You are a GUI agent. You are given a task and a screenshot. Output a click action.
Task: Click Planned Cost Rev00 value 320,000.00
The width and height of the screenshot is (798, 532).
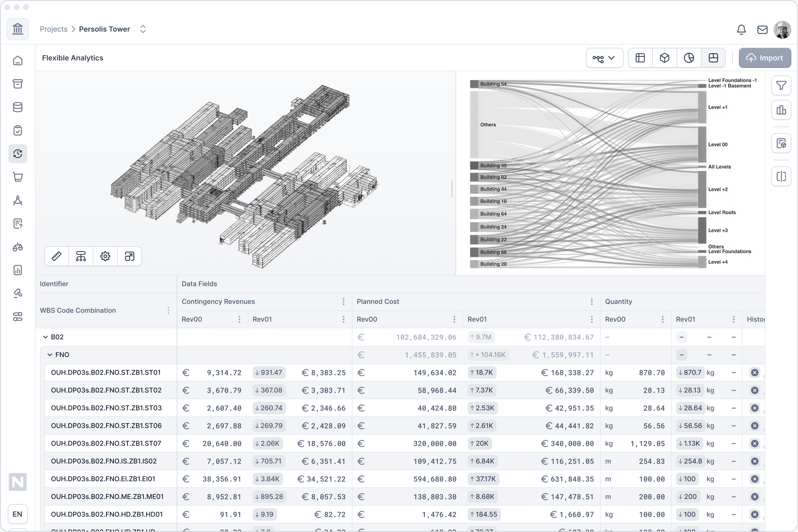pos(434,444)
